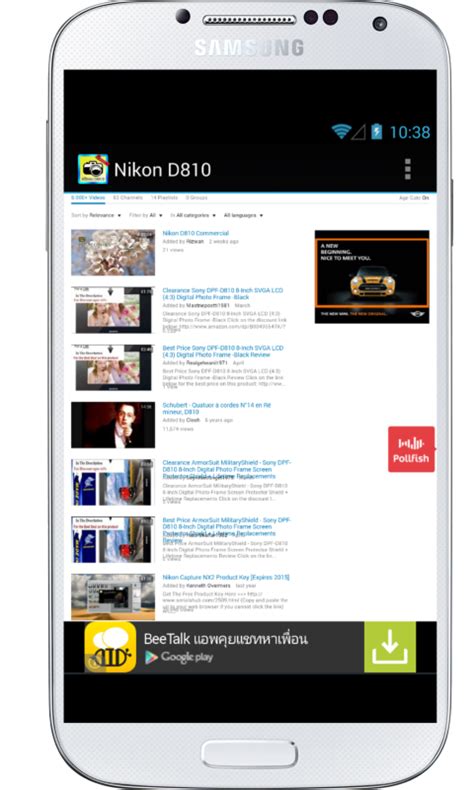
Task: Switch to the Groups tab
Action: [x=196, y=198]
